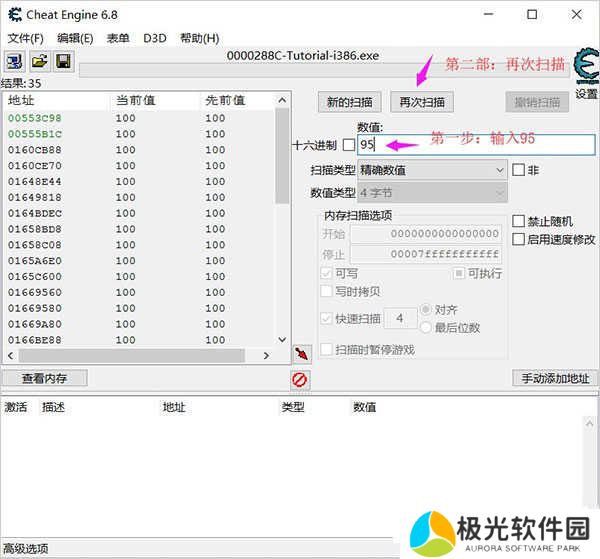The height and width of the screenshot is (559, 600).
Task: Select the 最后位数 radio button
Action: click(x=426, y=328)
